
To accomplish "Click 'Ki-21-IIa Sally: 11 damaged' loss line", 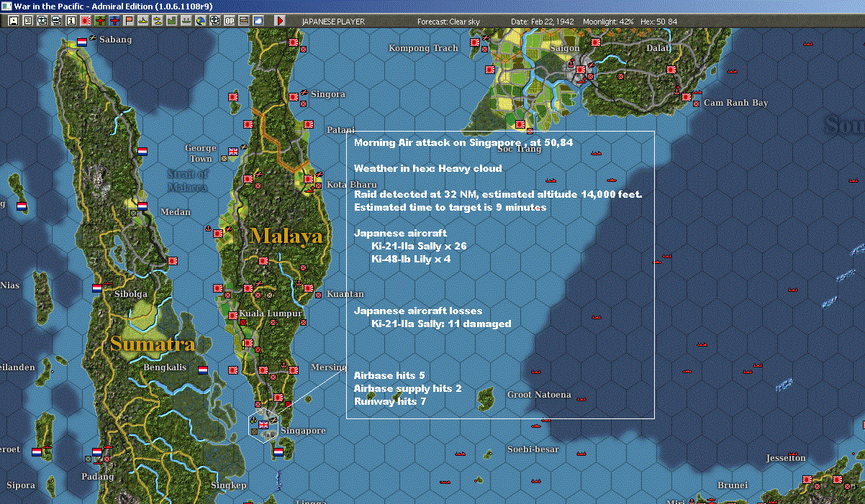I will (x=441, y=324).
